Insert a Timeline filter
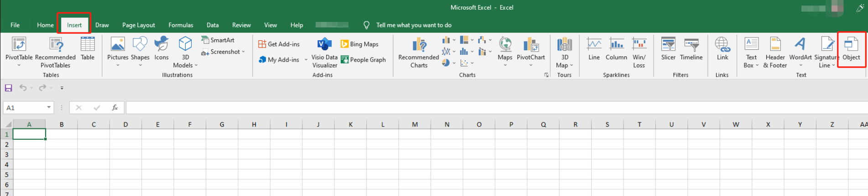868x196 pixels. click(x=691, y=48)
